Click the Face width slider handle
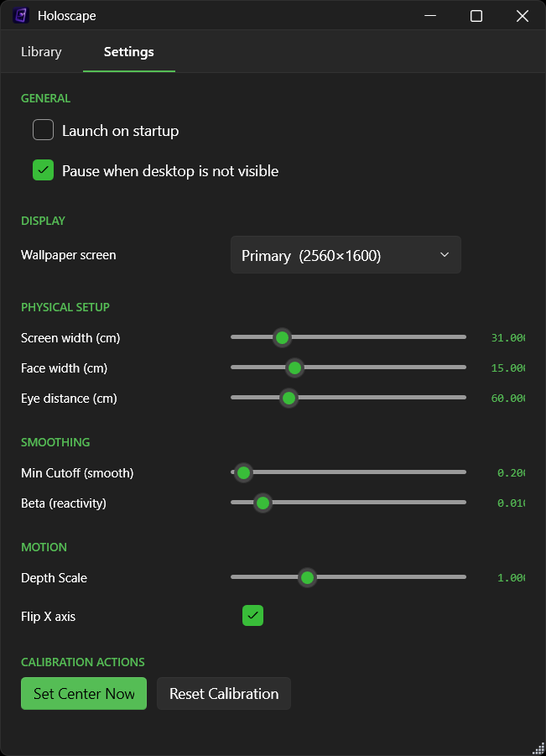 point(294,368)
